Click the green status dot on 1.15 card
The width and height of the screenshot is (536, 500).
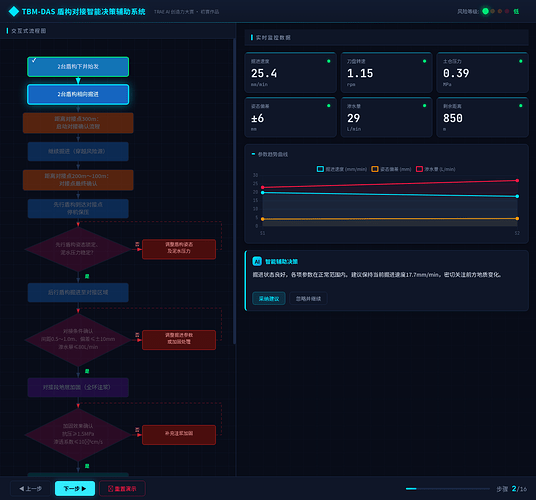pyautogui.click(x=425, y=61)
